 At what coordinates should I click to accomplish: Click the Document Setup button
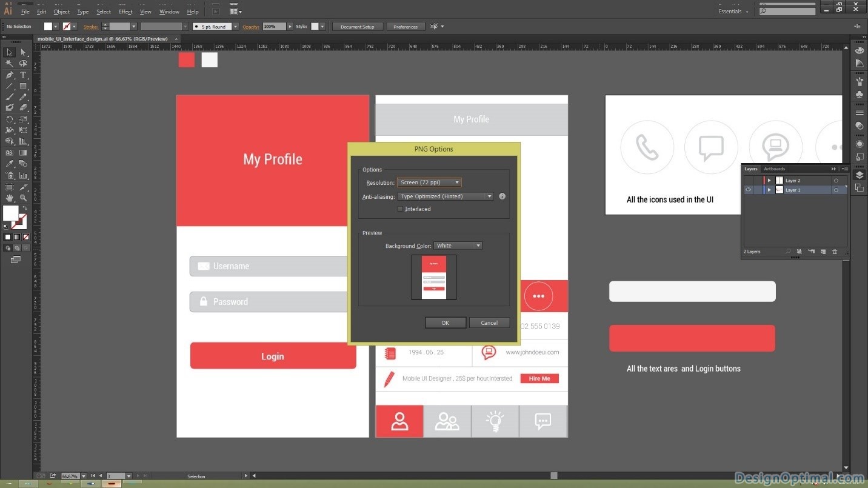point(358,27)
